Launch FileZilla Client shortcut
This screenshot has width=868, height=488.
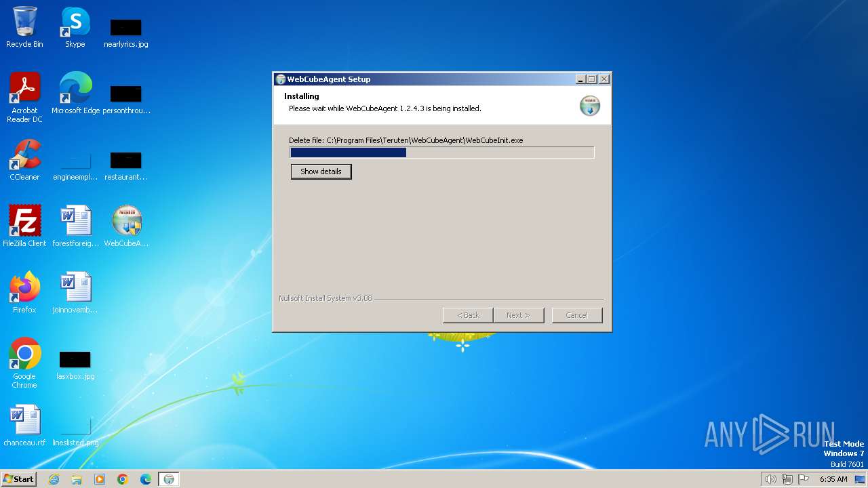tap(24, 226)
